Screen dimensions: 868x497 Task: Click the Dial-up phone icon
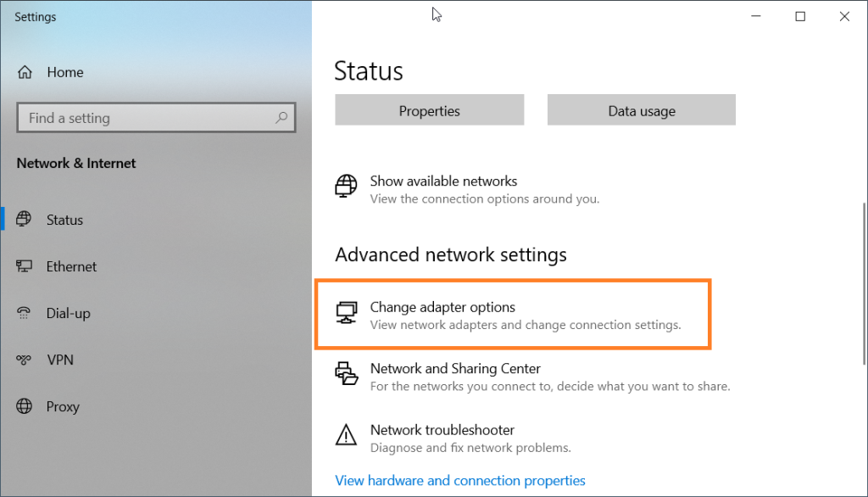pyautogui.click(x=24, y=313)
